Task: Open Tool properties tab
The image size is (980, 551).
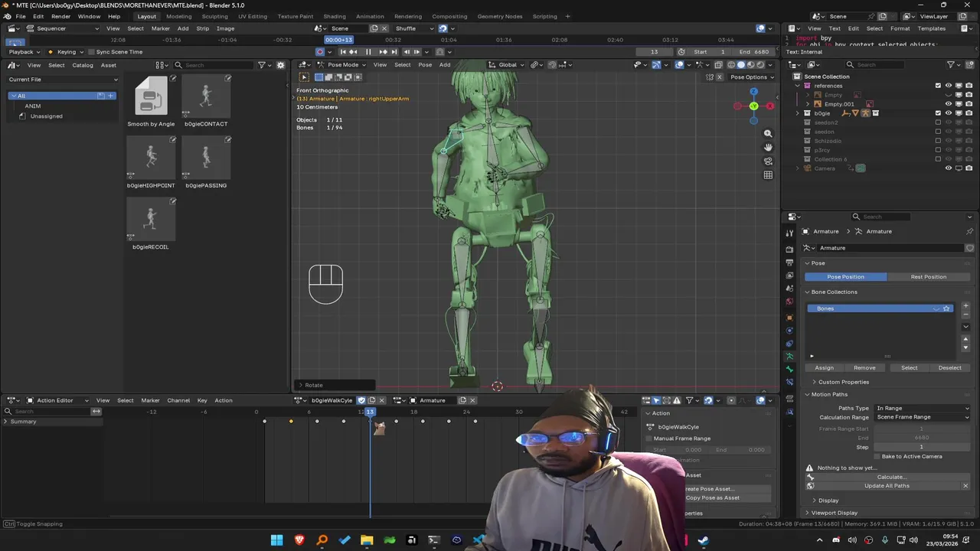Action: (789, 233)
